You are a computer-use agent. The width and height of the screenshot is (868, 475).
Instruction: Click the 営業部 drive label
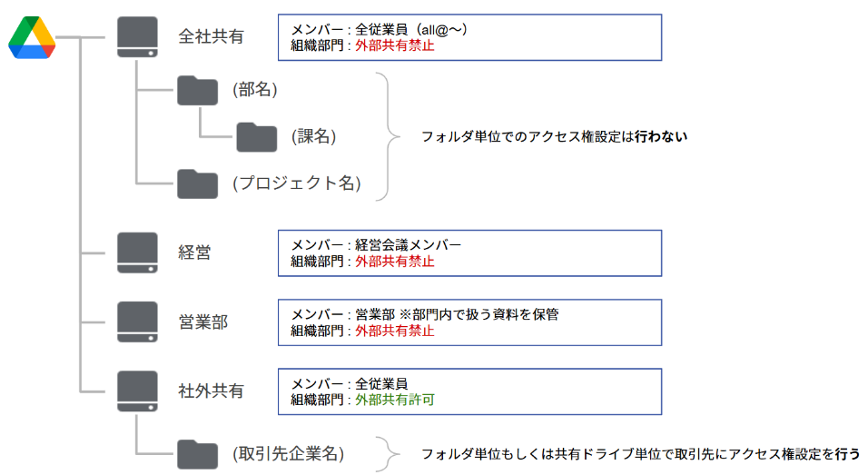(x=203, y=322)
